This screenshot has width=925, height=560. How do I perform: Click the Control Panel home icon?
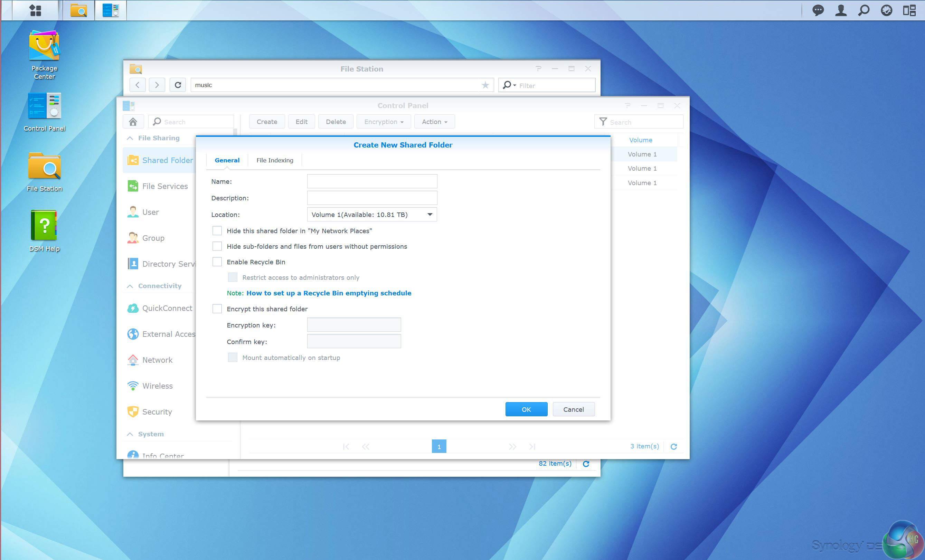133,122
